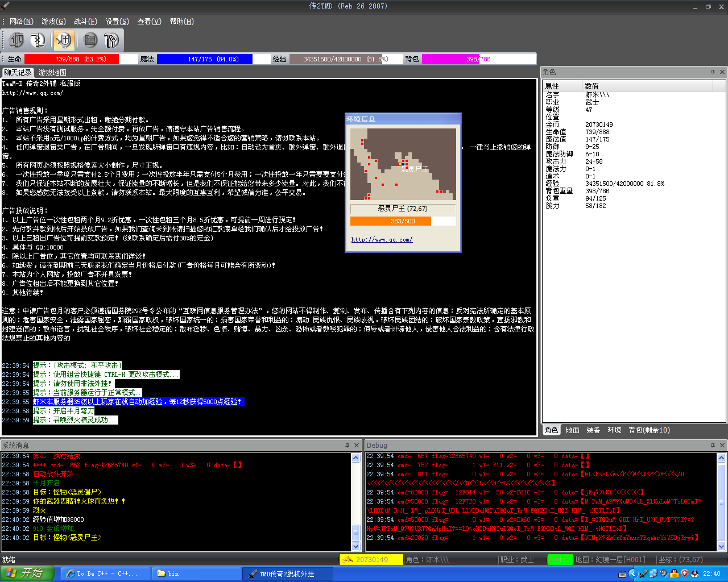Open the 网络(N) menu
Screen dimensions: 728x582
click(x=22, y=22)
